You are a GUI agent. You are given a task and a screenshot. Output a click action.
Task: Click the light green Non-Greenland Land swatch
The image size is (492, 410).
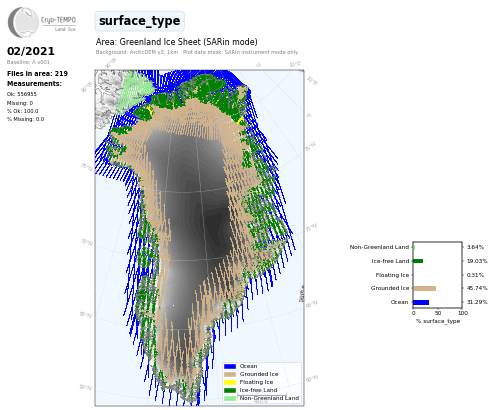click(x=230, y=398)
